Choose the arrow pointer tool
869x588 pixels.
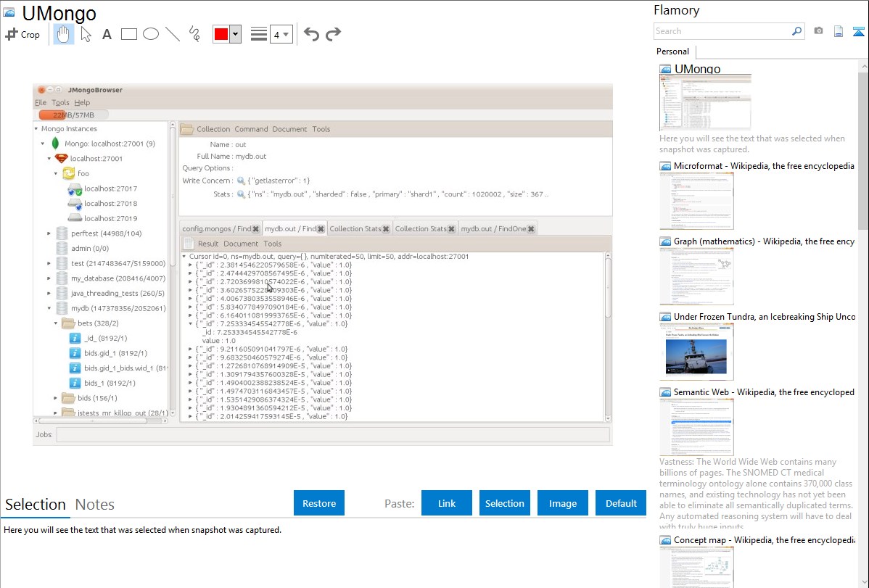click(86, 34)
